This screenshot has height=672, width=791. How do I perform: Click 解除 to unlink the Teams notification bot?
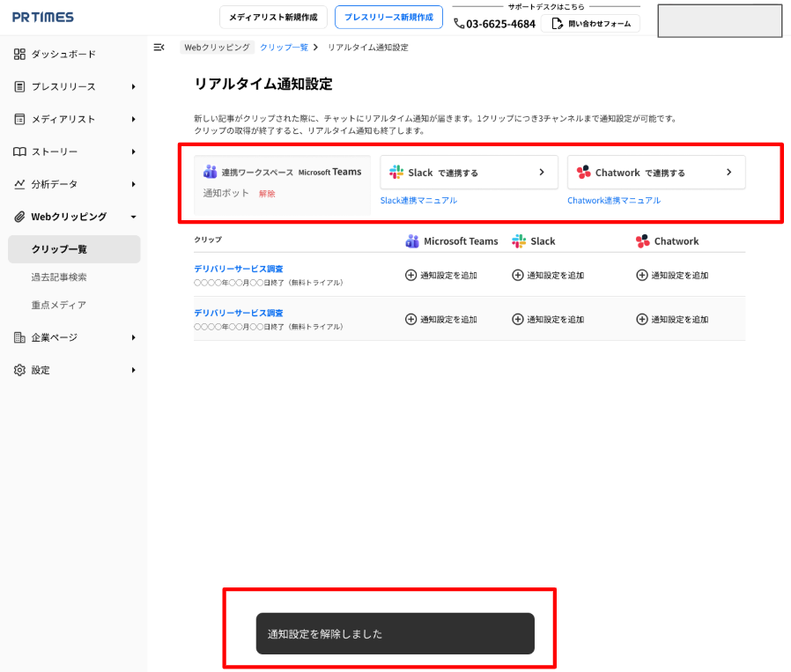coord(267,194)
